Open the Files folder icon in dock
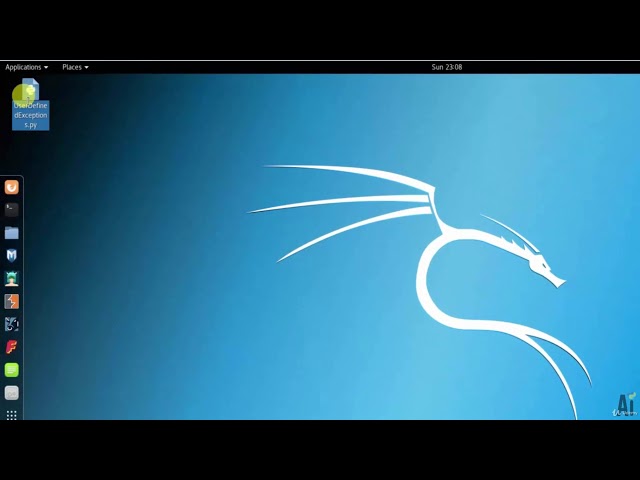The height and width of the screenshot is (480, 640). 11,233
